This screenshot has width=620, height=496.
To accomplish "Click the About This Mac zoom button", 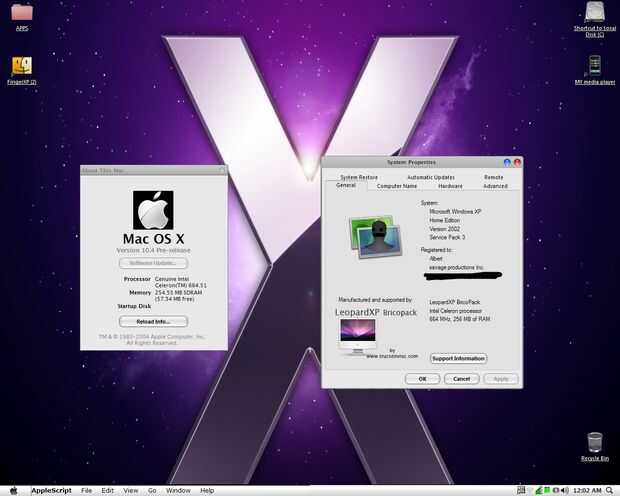I will [222, 170].
